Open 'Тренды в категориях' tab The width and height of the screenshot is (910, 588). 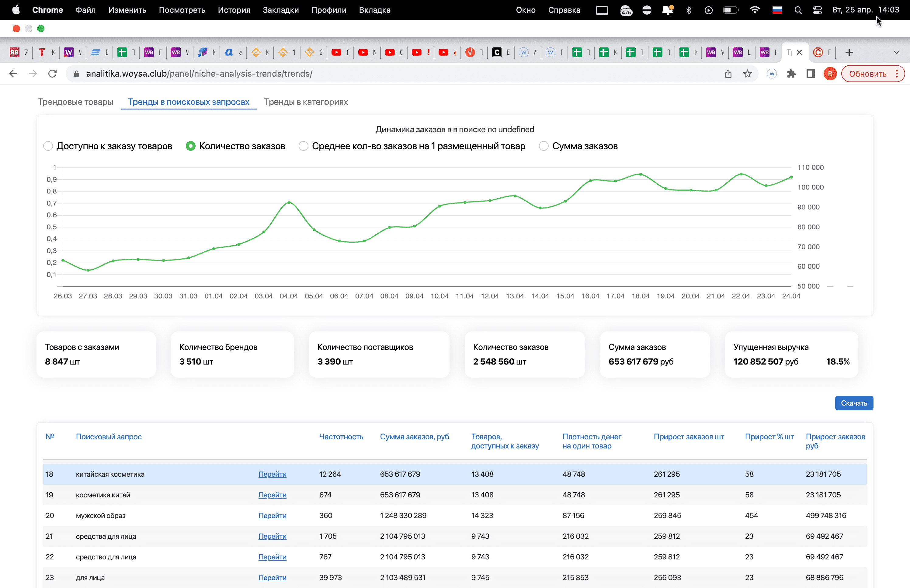click(305, 102)
